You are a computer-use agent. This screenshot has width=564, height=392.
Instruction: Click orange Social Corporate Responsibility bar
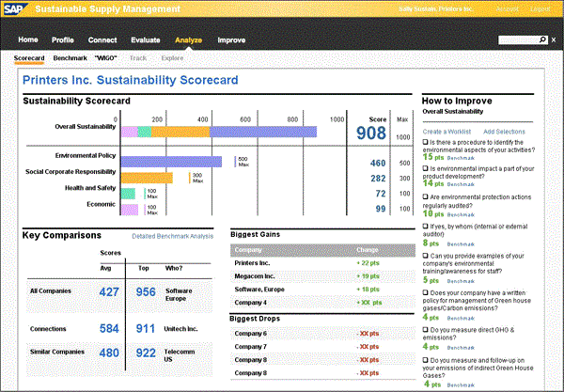click(x=147, y=178)
